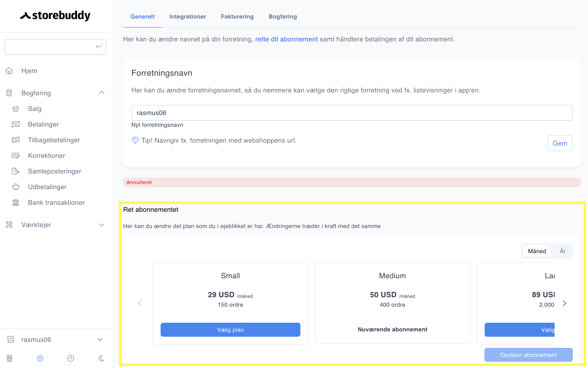
Task: Choose the Small plan with Vælg plan
Action: pyautogui.click(x=230, y=330)
